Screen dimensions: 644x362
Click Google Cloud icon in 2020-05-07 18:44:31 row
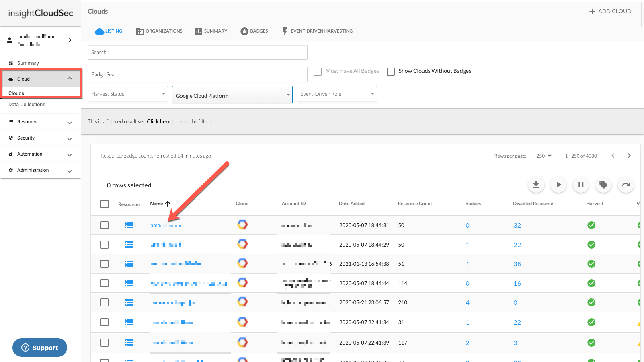(x=242, y=224)
